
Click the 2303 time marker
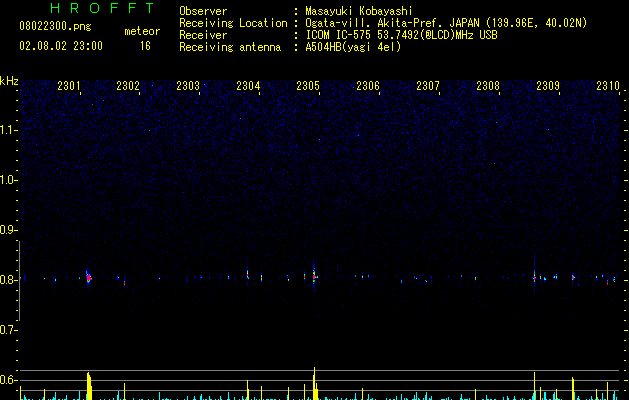[188, 86]
